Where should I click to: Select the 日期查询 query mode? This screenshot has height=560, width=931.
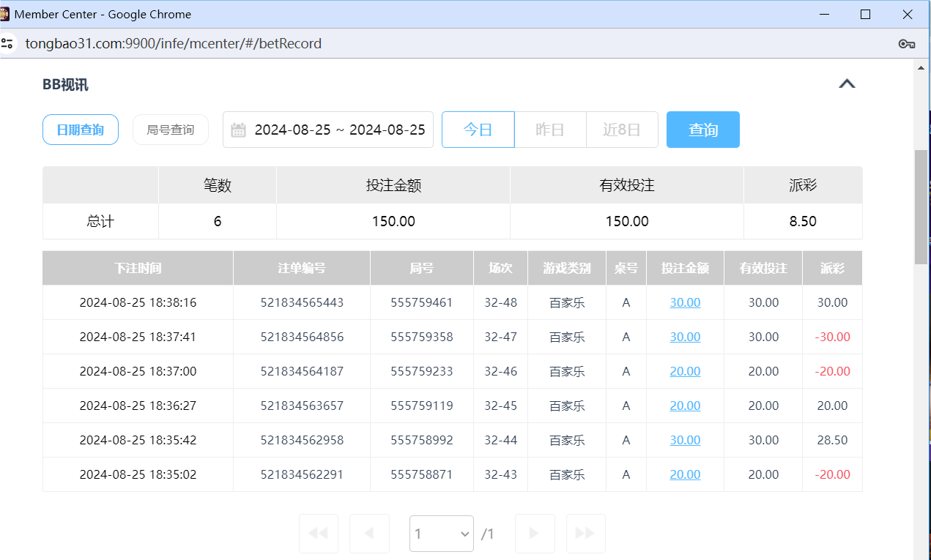tap(80, 129)
